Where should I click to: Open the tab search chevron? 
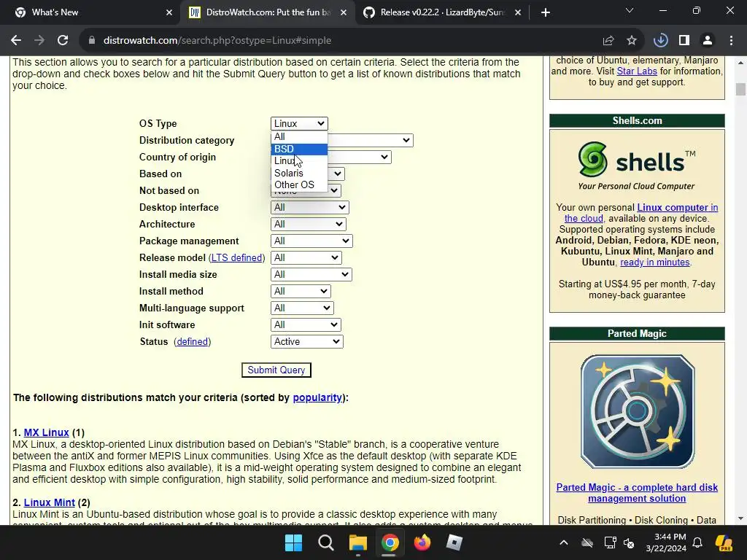630,10
